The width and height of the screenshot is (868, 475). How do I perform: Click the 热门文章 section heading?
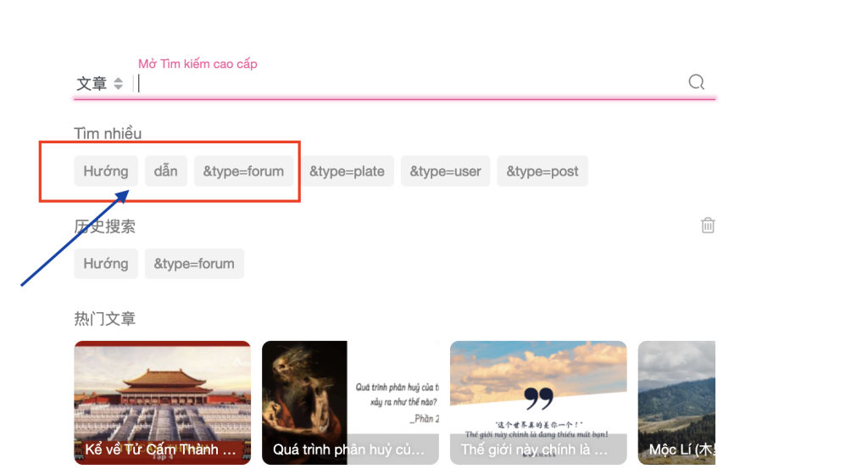(105, 319)
